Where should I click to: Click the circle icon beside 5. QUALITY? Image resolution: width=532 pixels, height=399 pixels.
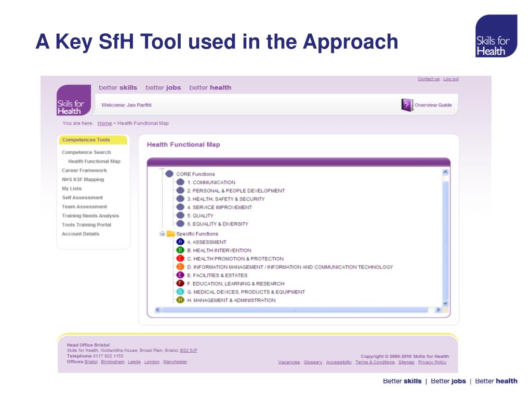click(180, 216)
